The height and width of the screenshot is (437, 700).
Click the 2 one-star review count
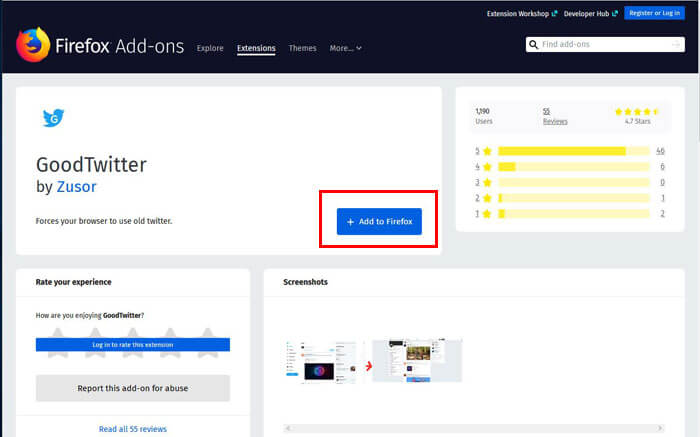point(662,213)
